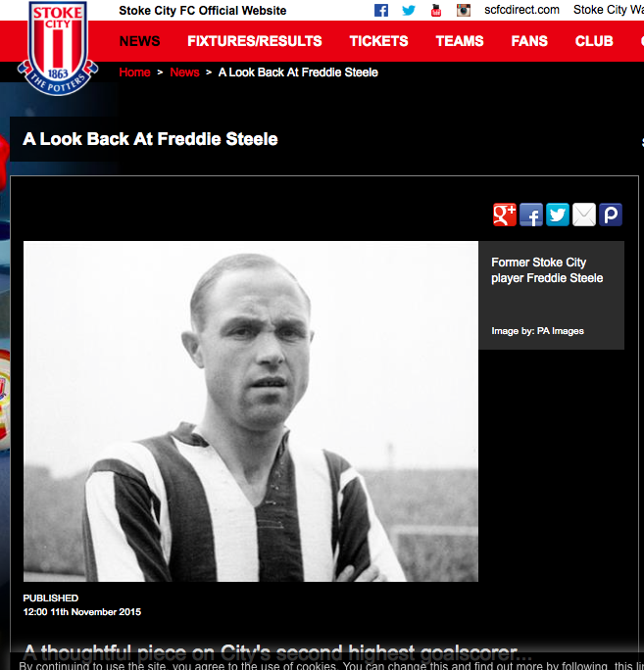Click the Freddie Steele black-and-white photo
644x670 pixels.
pyautogui.click(x=251, y=411)
